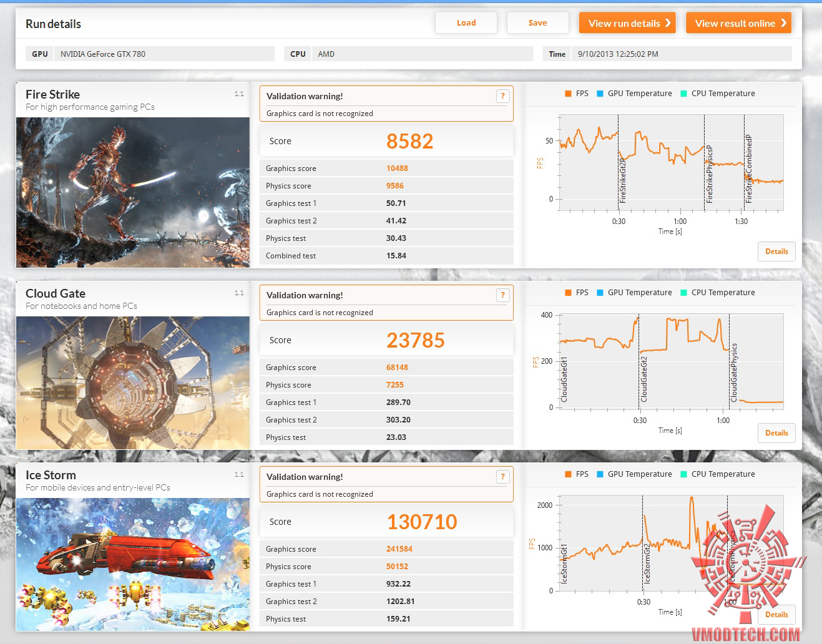The height and width of the screenshot is (644, 822).
Task: Open View run details
Action: click(627, 23)
